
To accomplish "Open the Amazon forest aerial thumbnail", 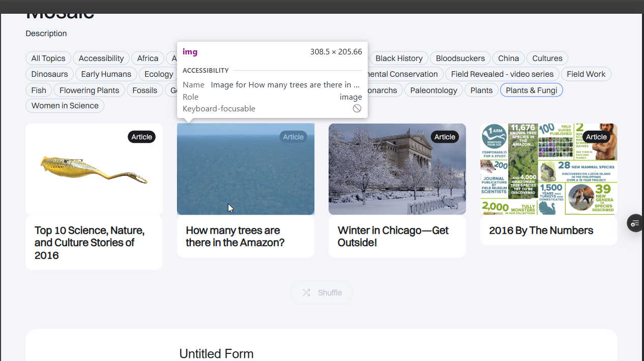I will [x=246, y=169].
